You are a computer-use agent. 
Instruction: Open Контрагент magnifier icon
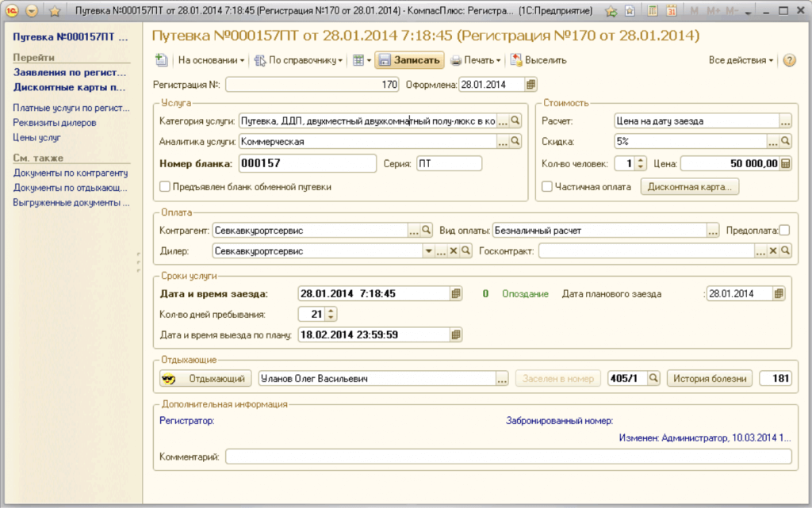click(x=426, y=230)
